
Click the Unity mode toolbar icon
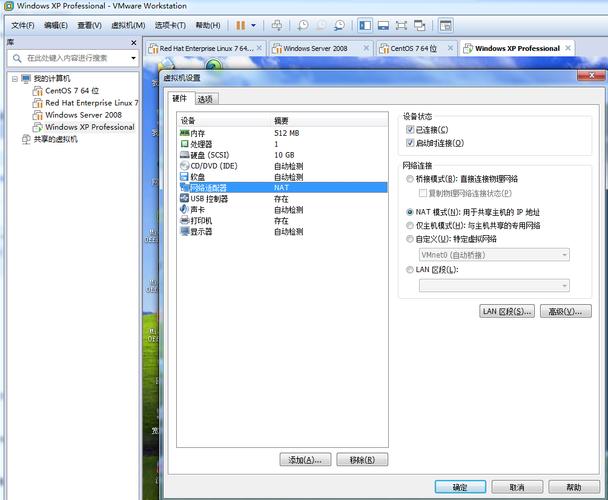point(420,26)
